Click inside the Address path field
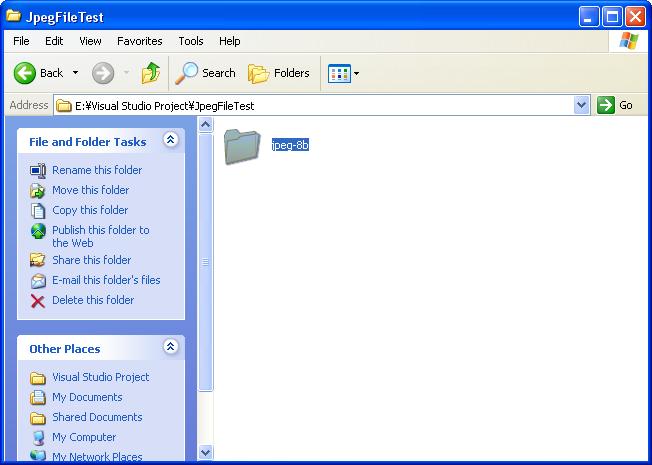652x465 pixels. coord(320,105)
